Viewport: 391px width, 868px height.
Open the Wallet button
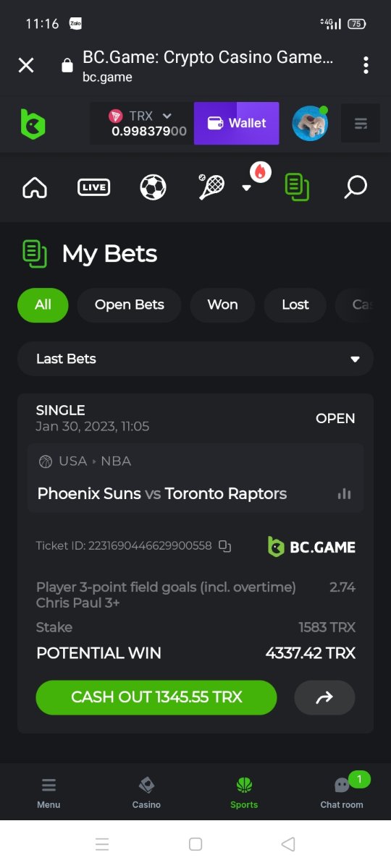click(236, 123)
